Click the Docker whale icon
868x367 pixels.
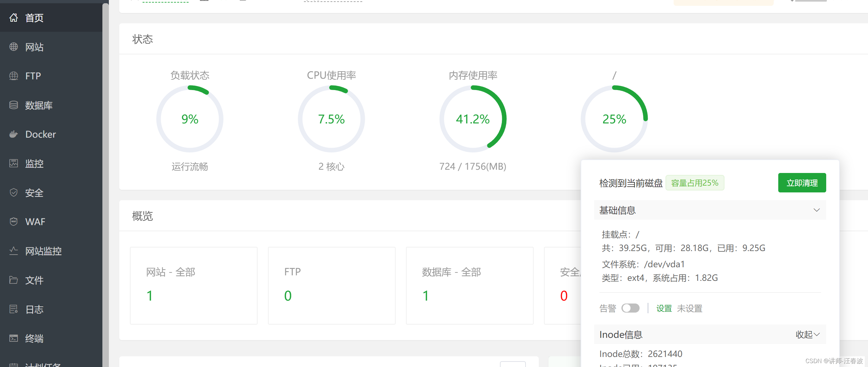(x=14, y=134)
